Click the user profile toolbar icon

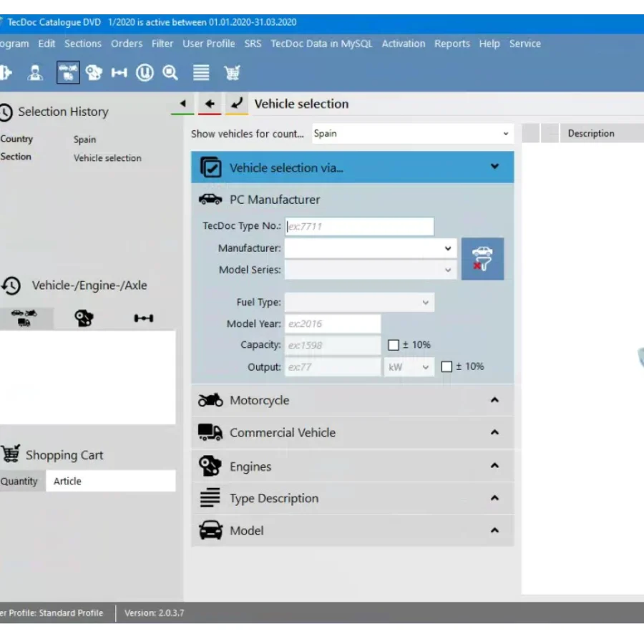click(x=35, y=73)
